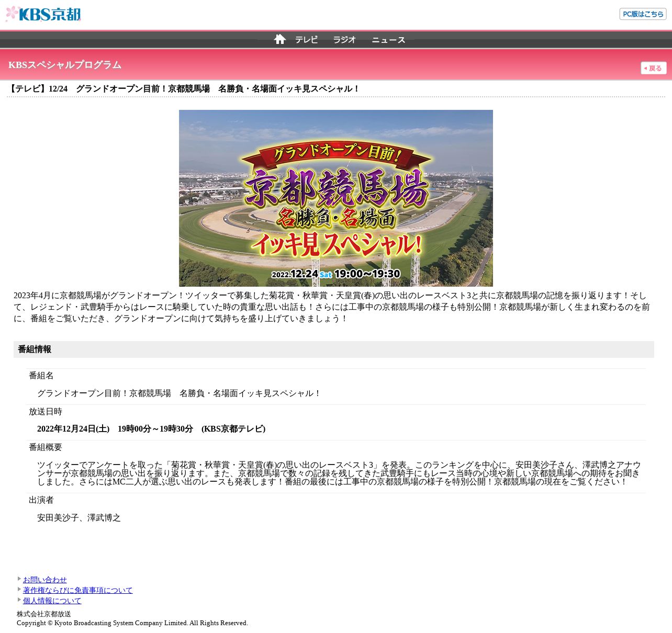Go to home via house icon
Image resolution: width=672 pixels, height=633 pixels.
[x=280, y=39]
